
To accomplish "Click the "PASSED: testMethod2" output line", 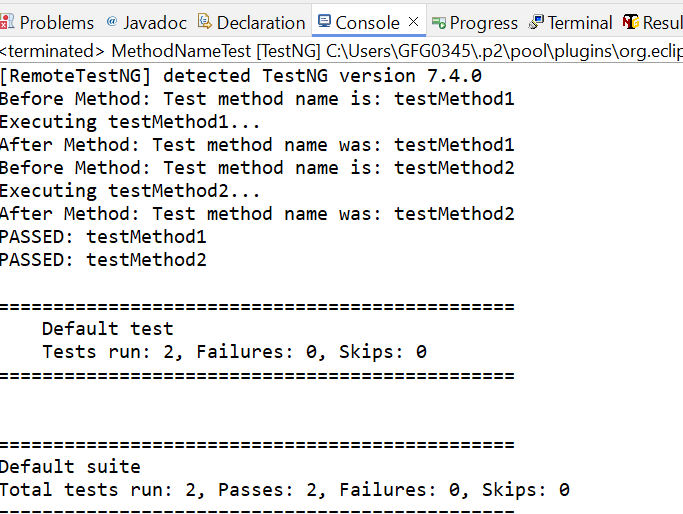I will tap(103, 260).
